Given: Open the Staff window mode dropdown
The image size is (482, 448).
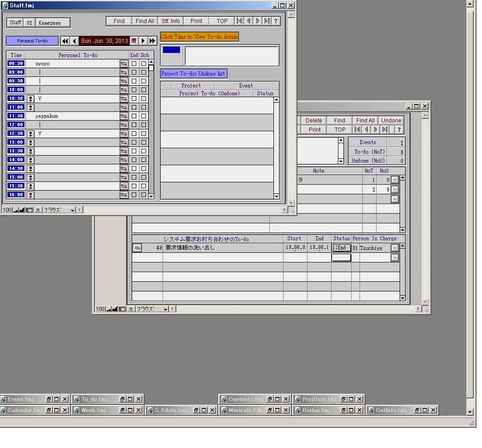Looking at the screenshot, I should tap(59, 210).
